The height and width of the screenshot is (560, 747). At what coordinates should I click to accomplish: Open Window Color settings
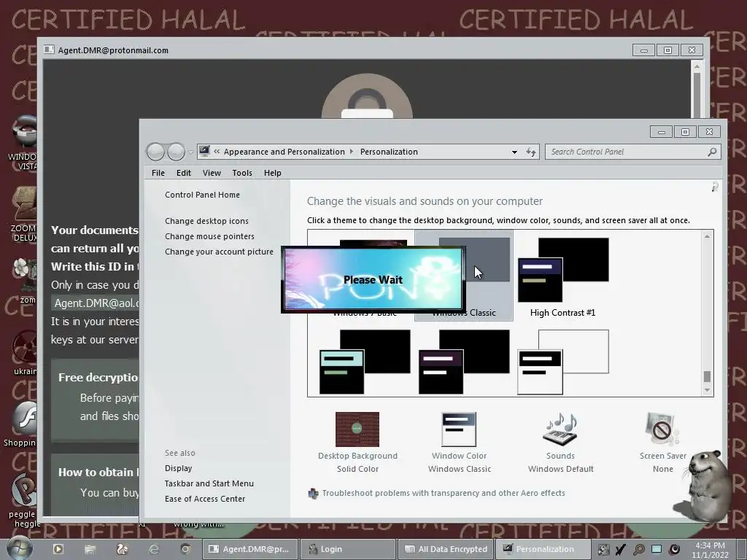coord(460,443)
